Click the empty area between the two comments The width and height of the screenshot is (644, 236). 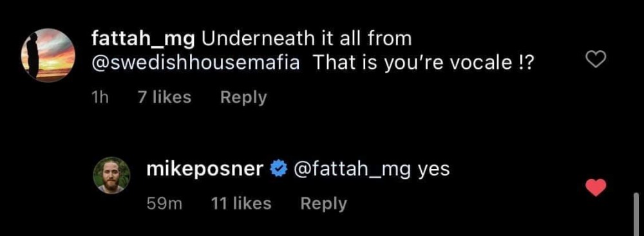(x=322, y=131)
